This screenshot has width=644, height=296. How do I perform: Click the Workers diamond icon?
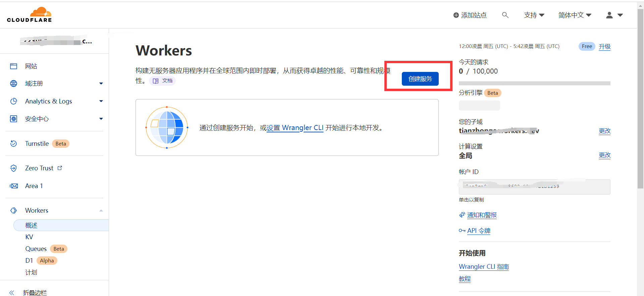13,210
